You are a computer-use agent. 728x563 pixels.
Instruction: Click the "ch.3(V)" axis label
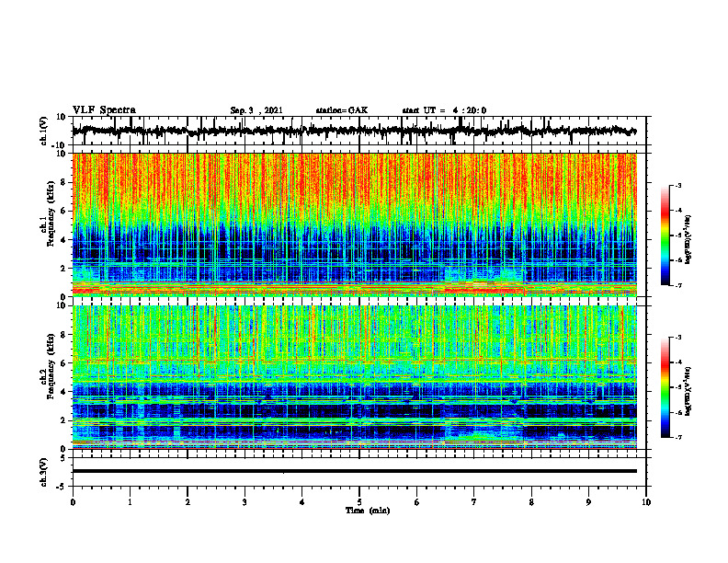[44, 472]
